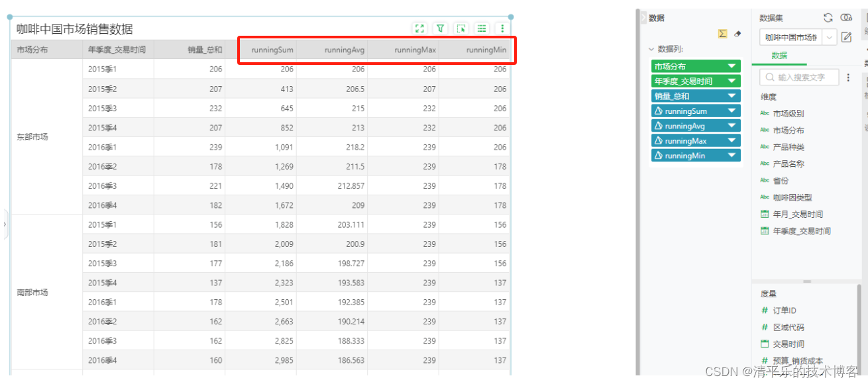Click the 度量 section label

pyautogui.click(x=769, y=293)
